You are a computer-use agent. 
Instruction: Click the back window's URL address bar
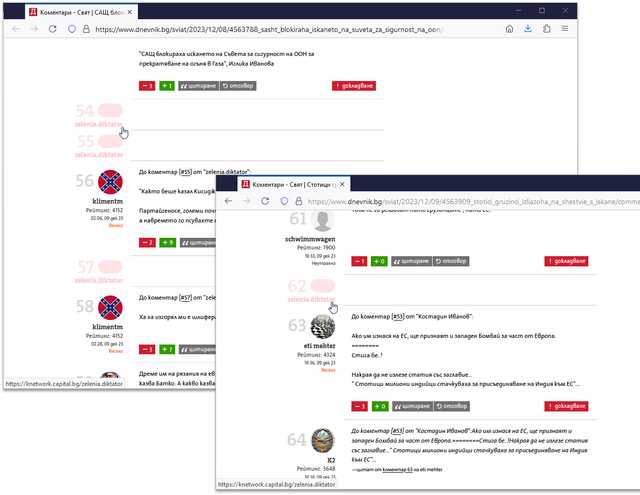tap(269, 29)
